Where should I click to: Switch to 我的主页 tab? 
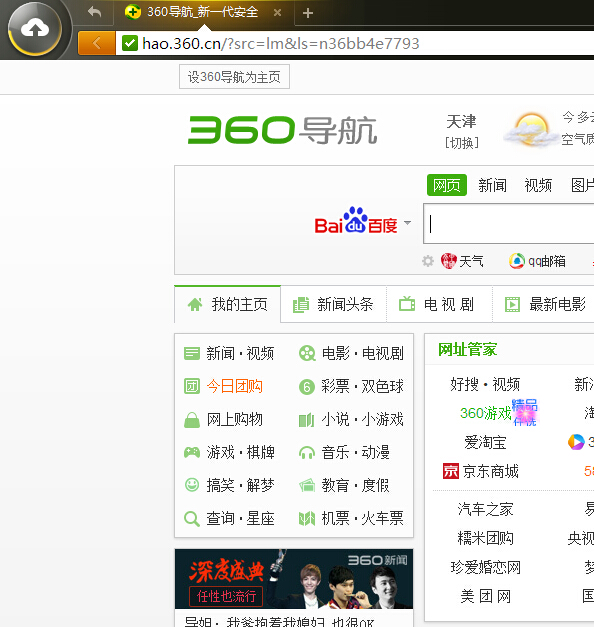[x=228, y=305]
